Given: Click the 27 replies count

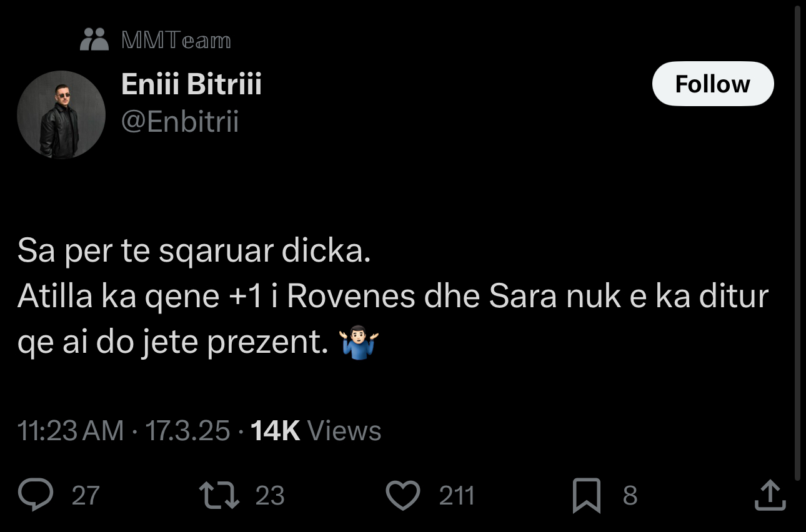Looking at the screenshot, I should [x=86, y=496].
